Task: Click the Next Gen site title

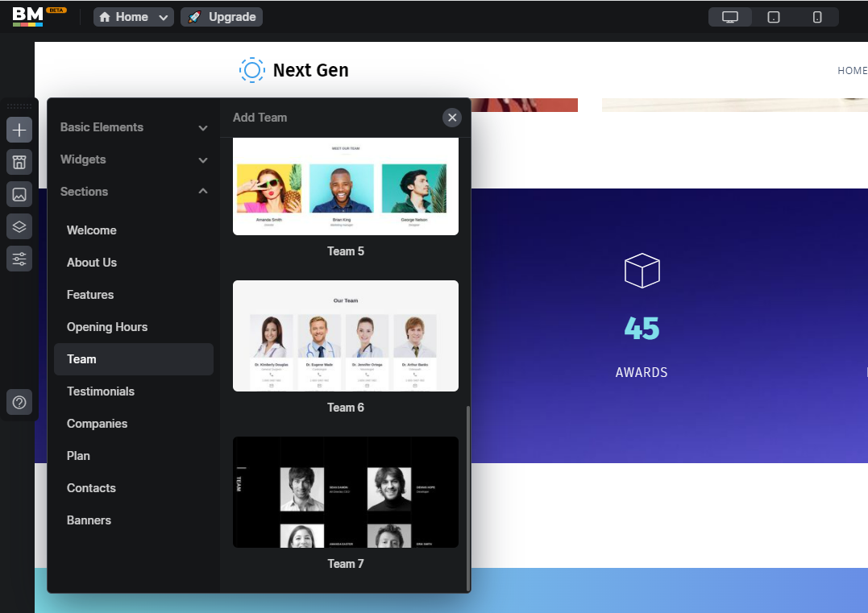Action: tap(311, 70)
